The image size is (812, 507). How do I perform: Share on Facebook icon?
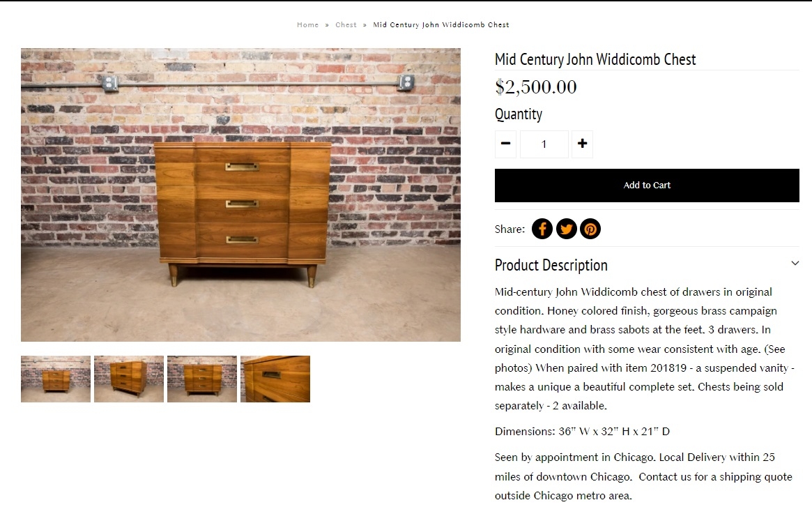tap(542, 229)
